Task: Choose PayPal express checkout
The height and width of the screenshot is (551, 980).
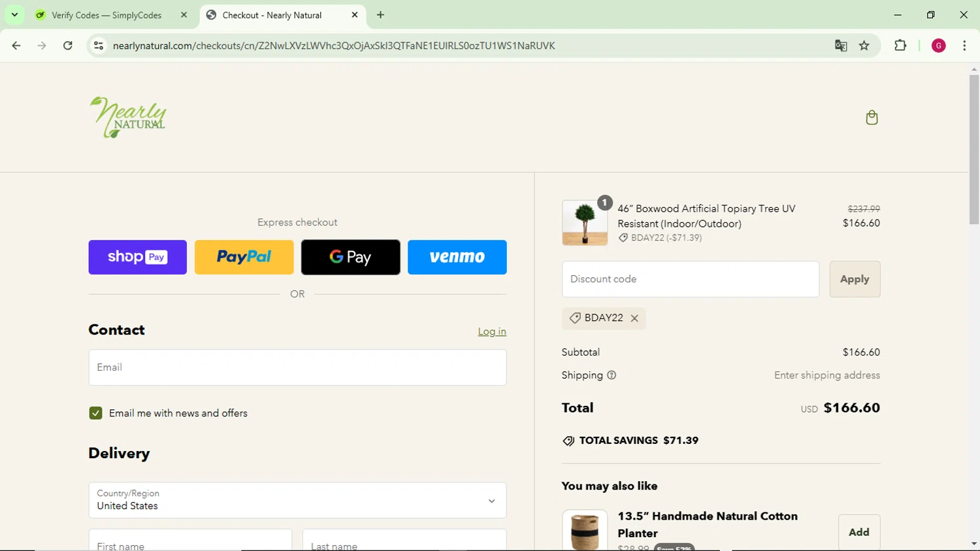Action: (244, 257)
